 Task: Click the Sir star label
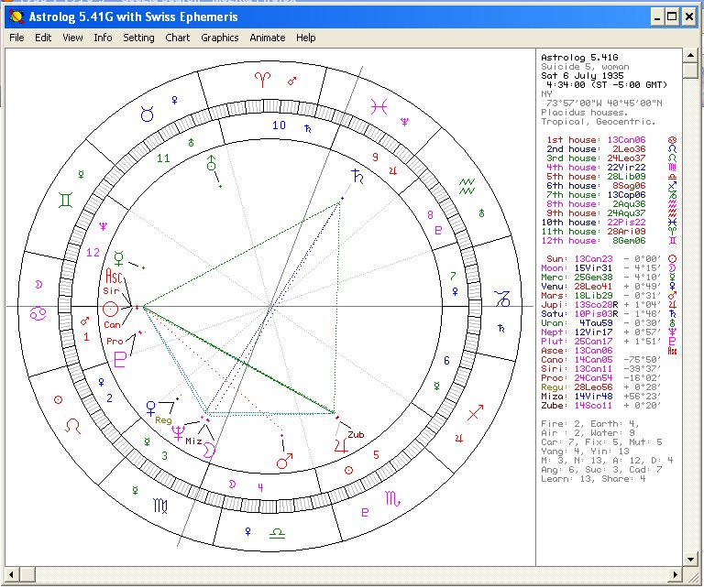[x=111, y=291]
